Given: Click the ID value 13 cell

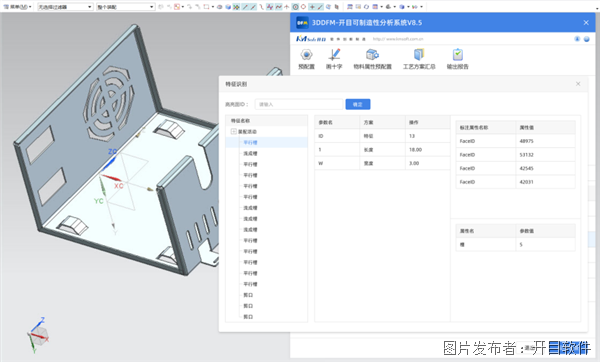Looking at the screenshot, I should coord(428,136).
